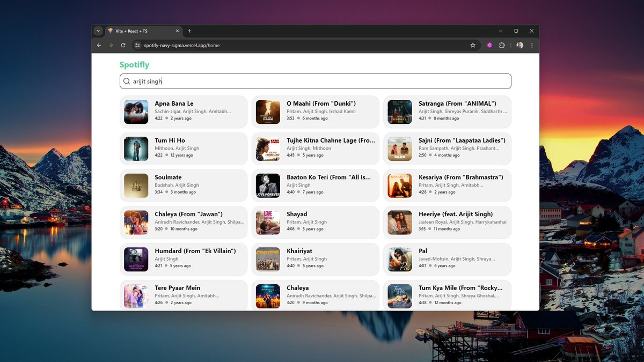Open new tab with plus button
Image resolution: width=644 pixels, height=362 pixels.
click(189, 31)
